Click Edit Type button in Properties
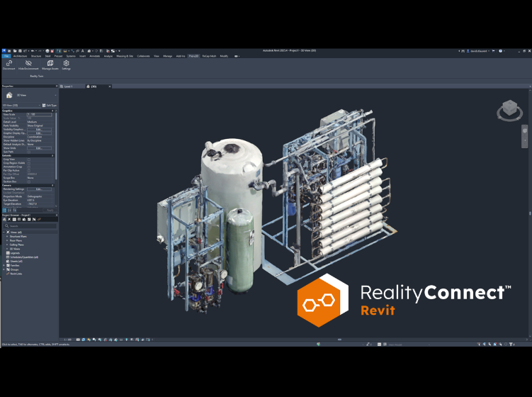Image resolution: width=532 pixels, height=397 pixels. coord(50,106)
